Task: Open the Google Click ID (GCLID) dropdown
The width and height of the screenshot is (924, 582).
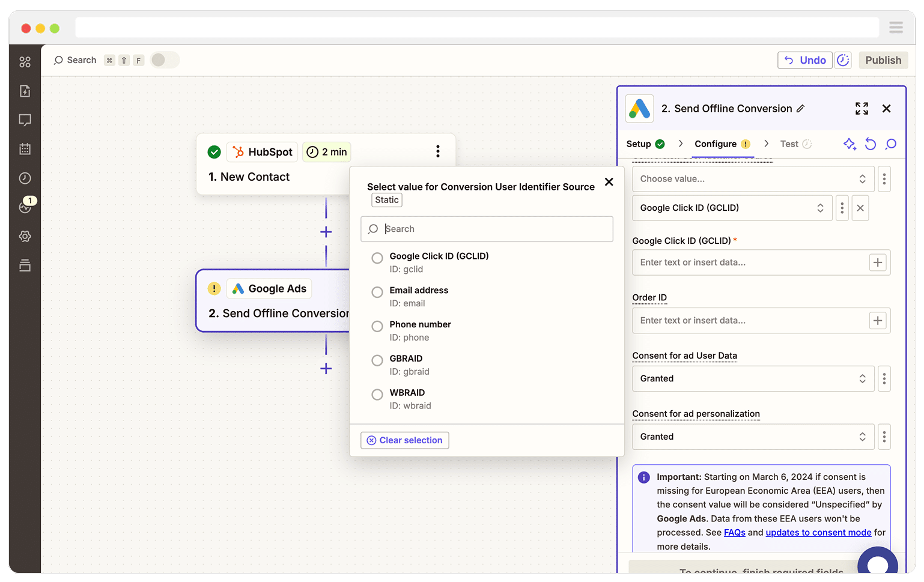Action: [732, 208]
